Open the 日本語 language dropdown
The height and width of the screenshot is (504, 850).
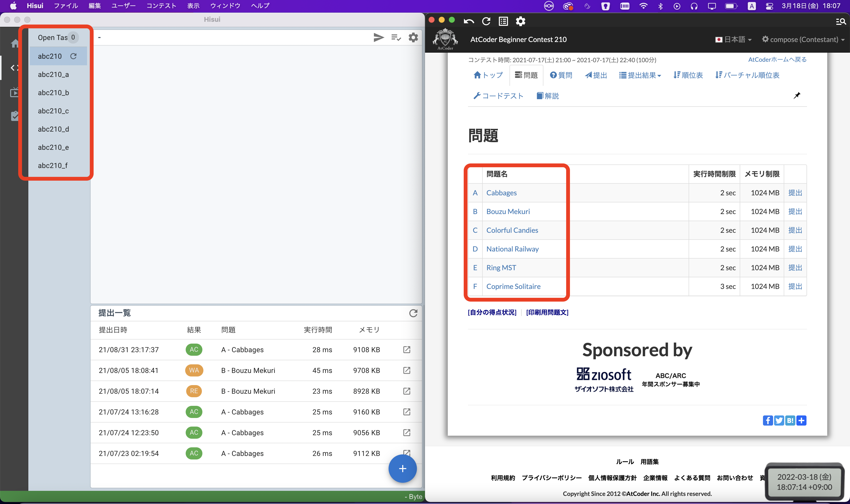[x=733, y=39]
